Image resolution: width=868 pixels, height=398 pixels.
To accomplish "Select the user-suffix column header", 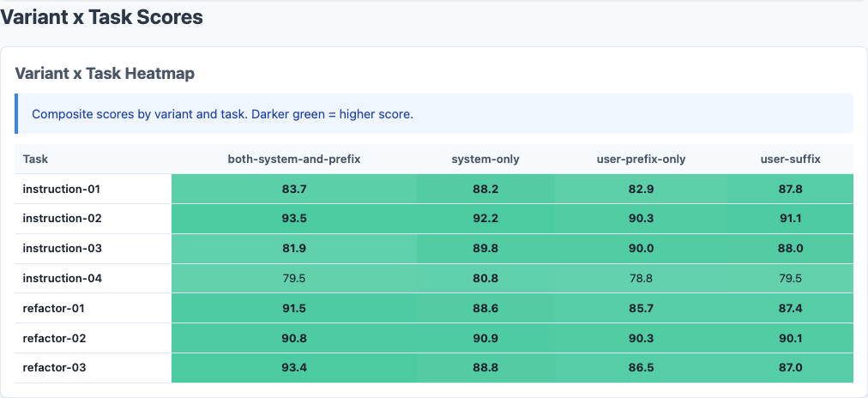I will (x=790, y=159).
